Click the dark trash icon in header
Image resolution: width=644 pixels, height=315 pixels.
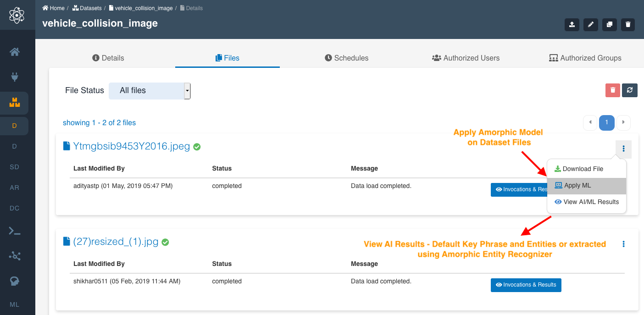tap(628, 25)
